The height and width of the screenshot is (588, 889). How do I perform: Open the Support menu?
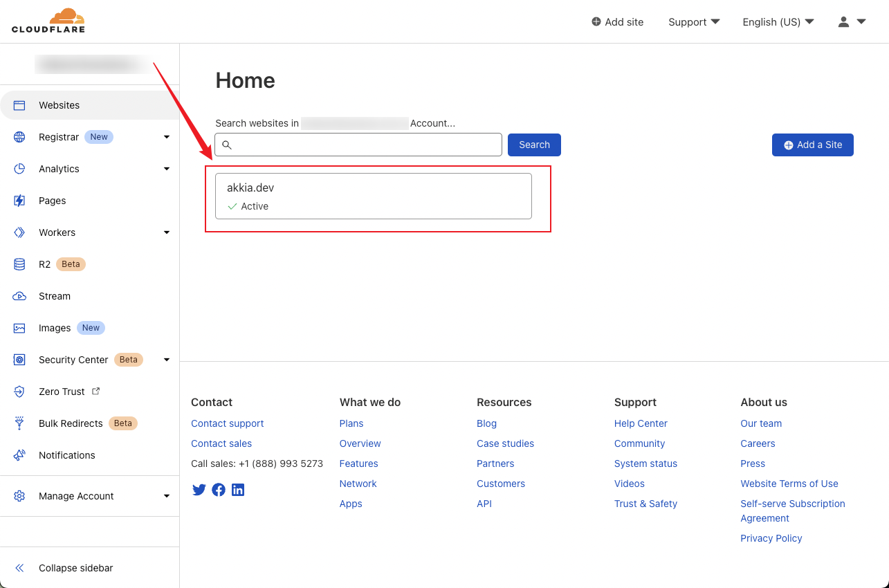click(x=693, y=21)
